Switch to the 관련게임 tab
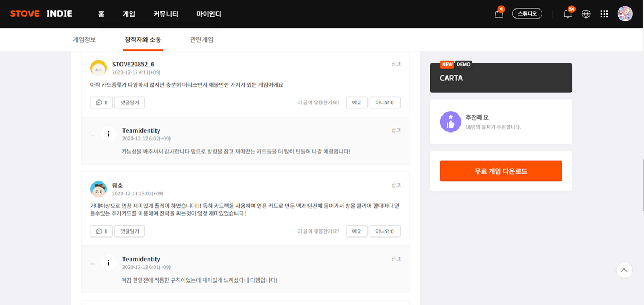The image size is (644, 305). (x=201, y=40)
